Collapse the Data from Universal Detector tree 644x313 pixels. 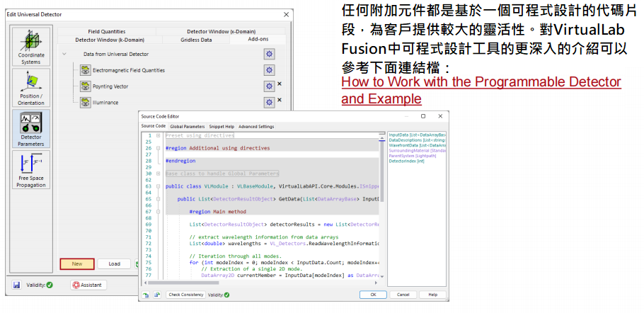(64, 55)
